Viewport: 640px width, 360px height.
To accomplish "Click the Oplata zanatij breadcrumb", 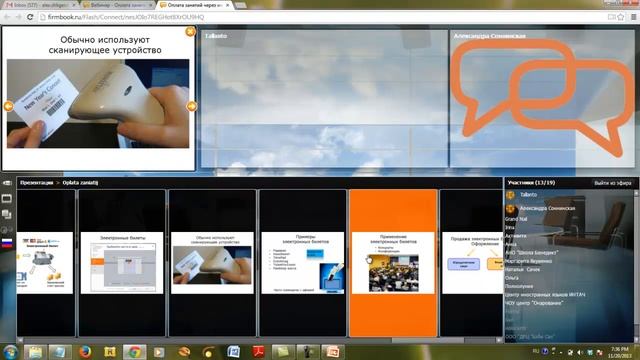I will pos(80,183).
